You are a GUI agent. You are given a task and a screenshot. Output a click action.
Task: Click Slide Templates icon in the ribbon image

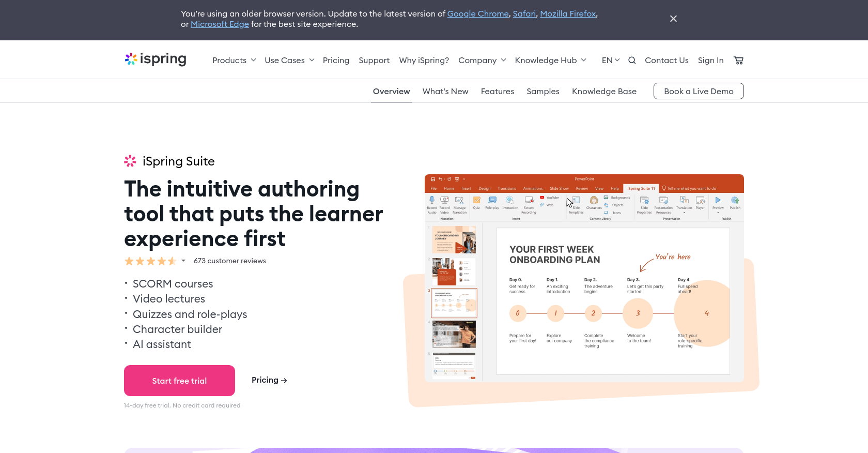point(576,200)
